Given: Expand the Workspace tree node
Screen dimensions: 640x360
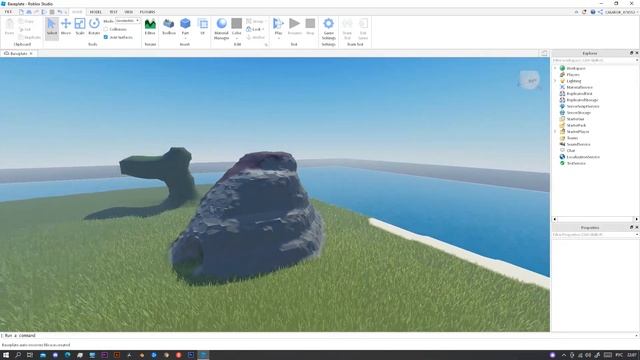Looking at the screenshot, I should (x=556, y=68).
